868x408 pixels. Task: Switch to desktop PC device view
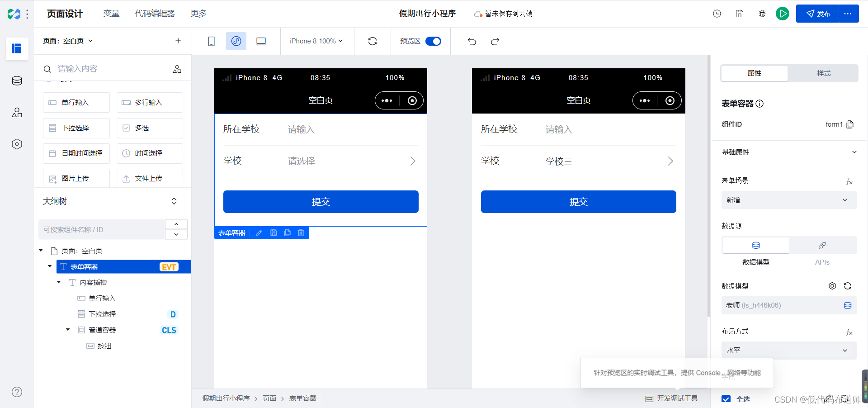(x=261, y=41)
